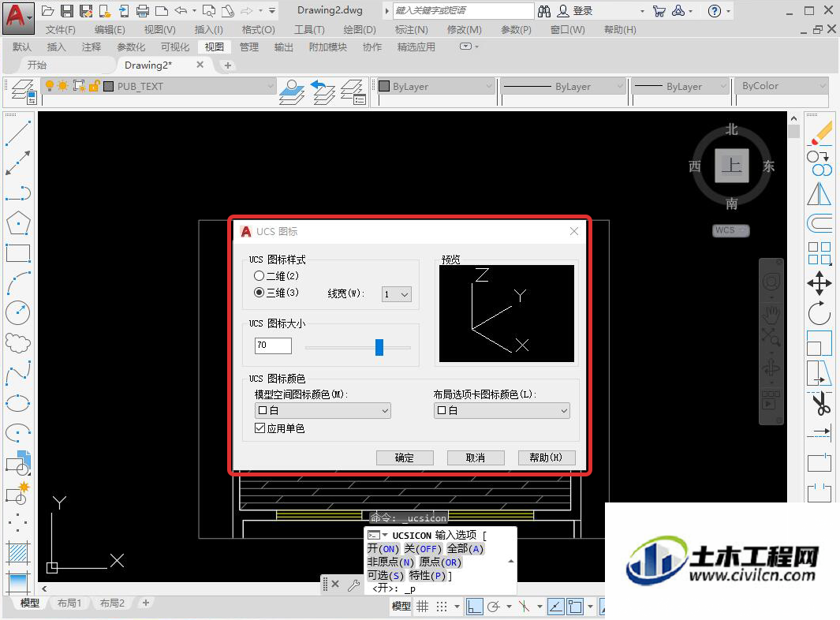Open the 绘图(D) menu
The image size is (840, 620).
click(360, 29)
